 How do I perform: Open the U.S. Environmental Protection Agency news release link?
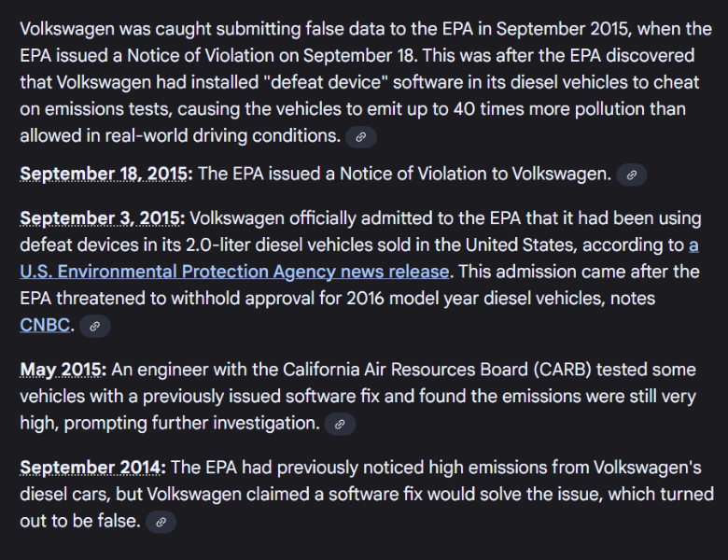(234, 272)
